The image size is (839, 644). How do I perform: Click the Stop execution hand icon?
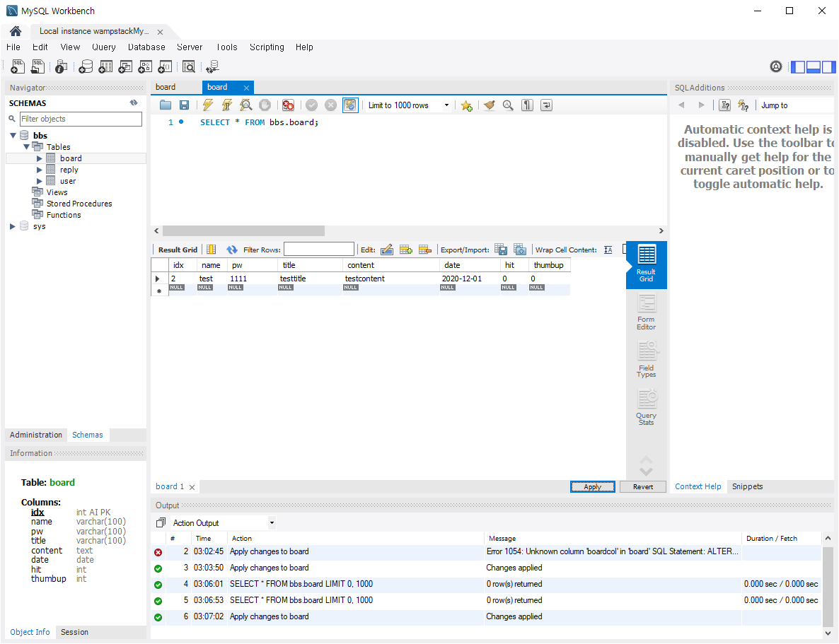[265, 105]
